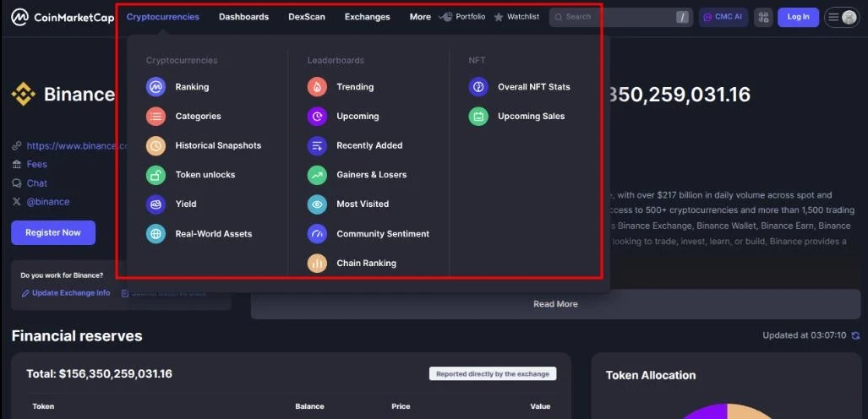Open the Watchlist star link
The height and width of the screenshot is (419, 868).
point(516,17)
